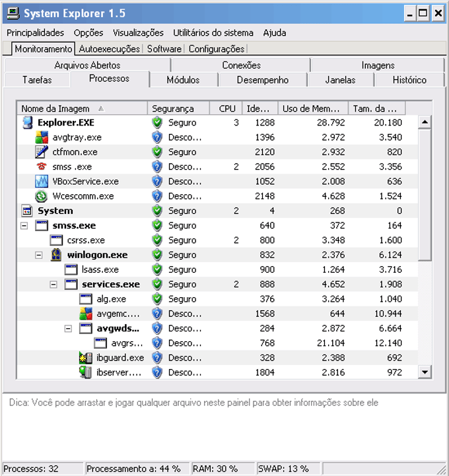Select the services.exe process name
Image resolution: width=449 pixels, height=476 pixels.
[x=111, y=285]
